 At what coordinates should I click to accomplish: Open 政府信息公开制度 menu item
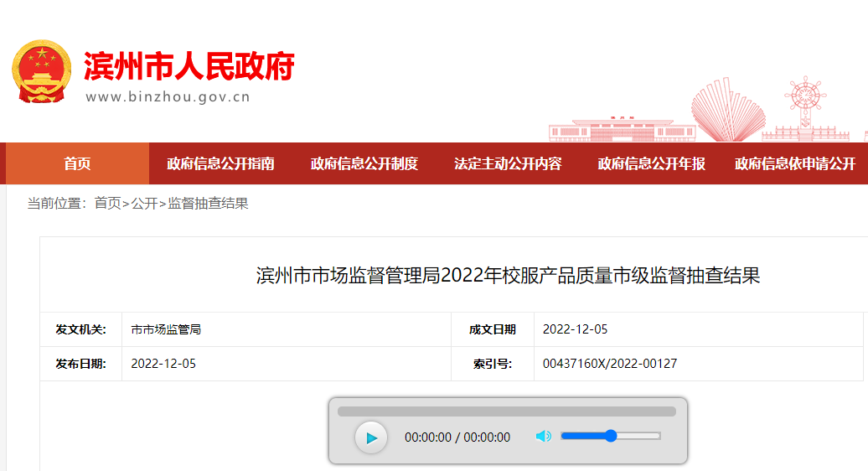tap(364, 163)
